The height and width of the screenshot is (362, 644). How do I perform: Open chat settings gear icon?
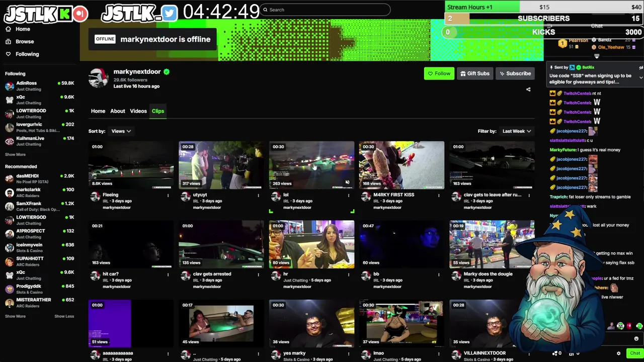pos(619,353)
